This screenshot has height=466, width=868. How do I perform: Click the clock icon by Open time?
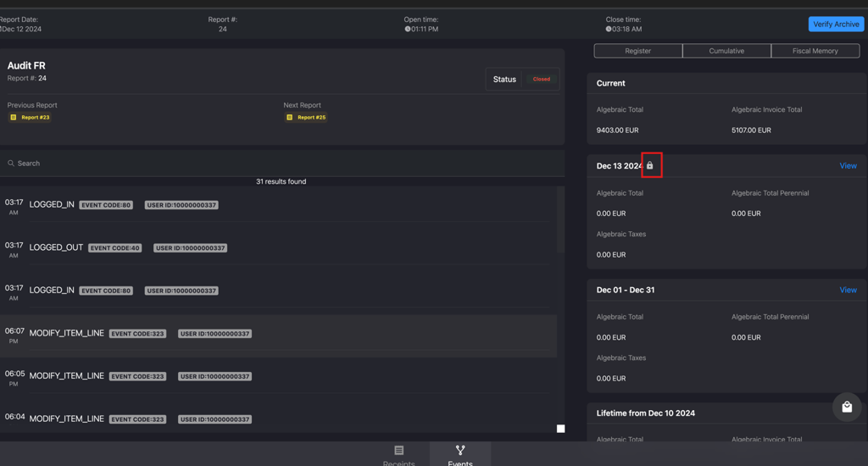pos(408,30)
